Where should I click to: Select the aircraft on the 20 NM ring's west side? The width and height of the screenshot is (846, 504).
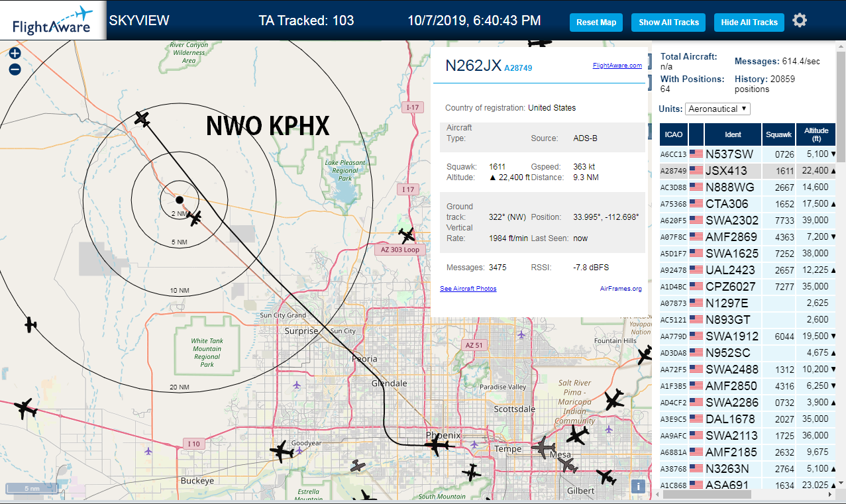click(30, 325)
